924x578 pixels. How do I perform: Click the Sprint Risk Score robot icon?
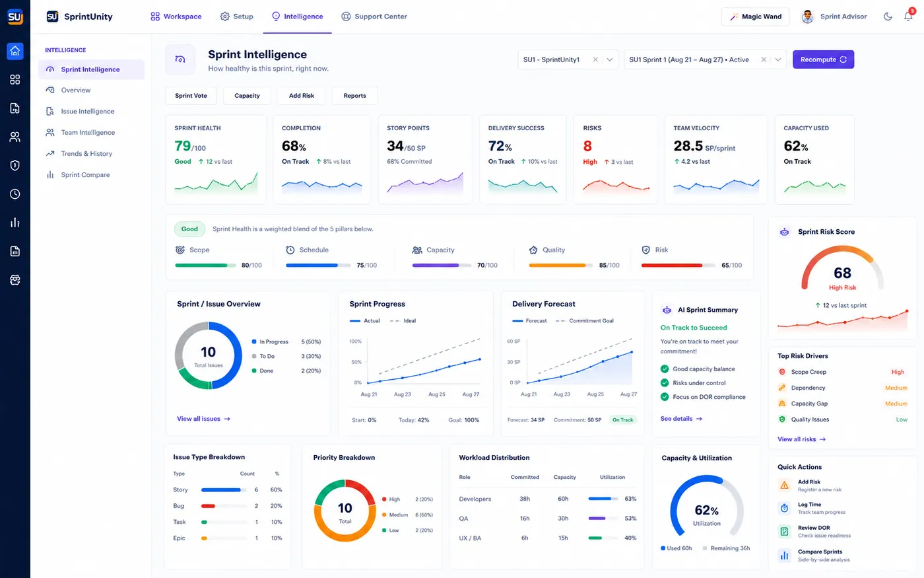[785, 232]
